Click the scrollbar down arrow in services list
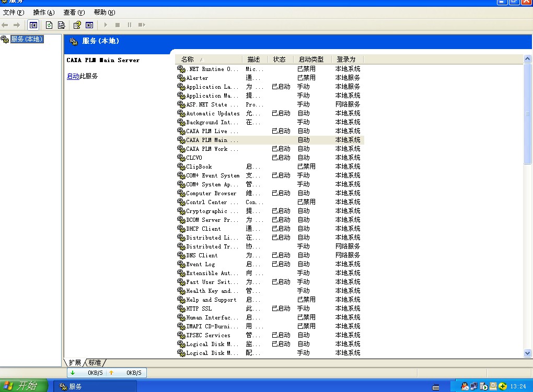The image size is (533, 392). coord(527,353)
